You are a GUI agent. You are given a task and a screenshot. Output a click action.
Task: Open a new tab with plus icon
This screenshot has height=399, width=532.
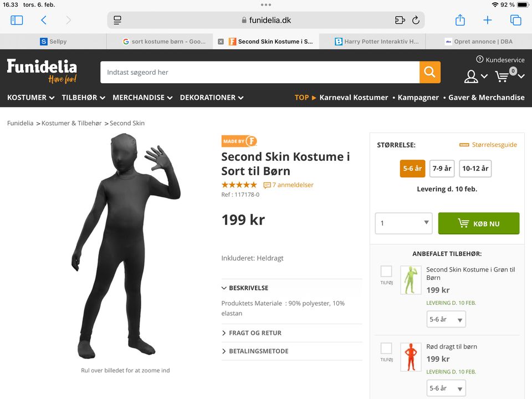pyautogui.click(x=488, y=20)
